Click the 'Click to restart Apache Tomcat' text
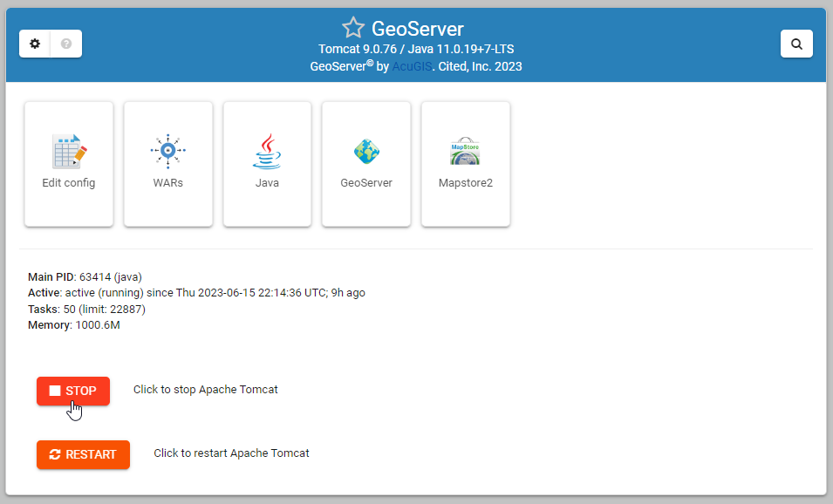Screen dimensions: 833x504 (x=230, y=453)
